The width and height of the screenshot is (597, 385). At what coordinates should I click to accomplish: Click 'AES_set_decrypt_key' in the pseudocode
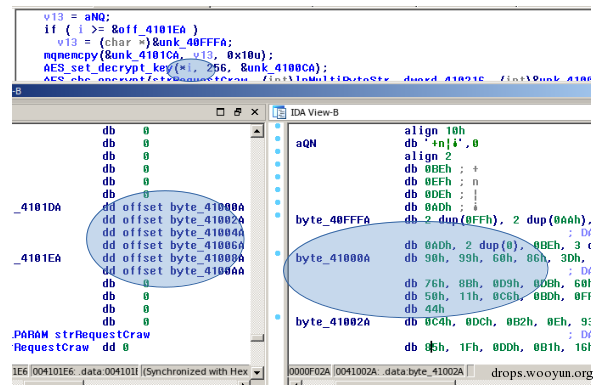click(x=108, y=68)
